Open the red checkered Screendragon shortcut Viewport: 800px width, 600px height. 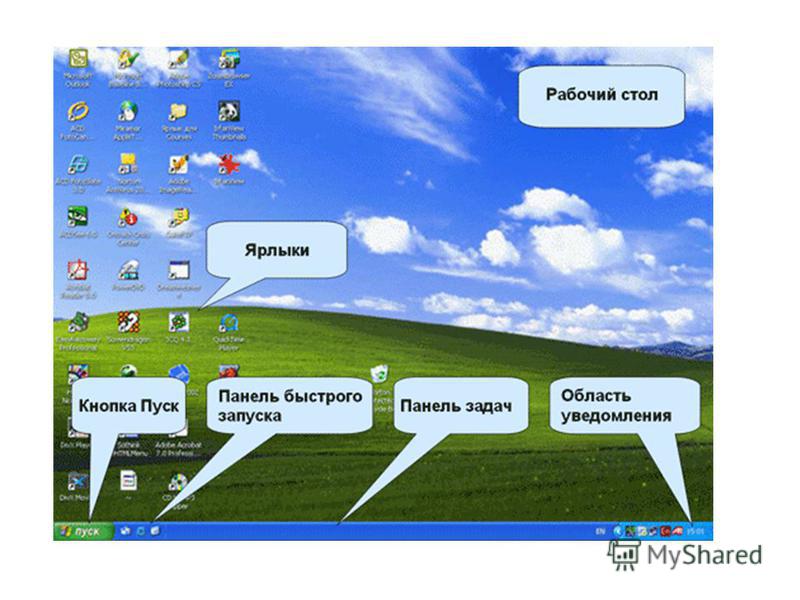coord(128,322)
